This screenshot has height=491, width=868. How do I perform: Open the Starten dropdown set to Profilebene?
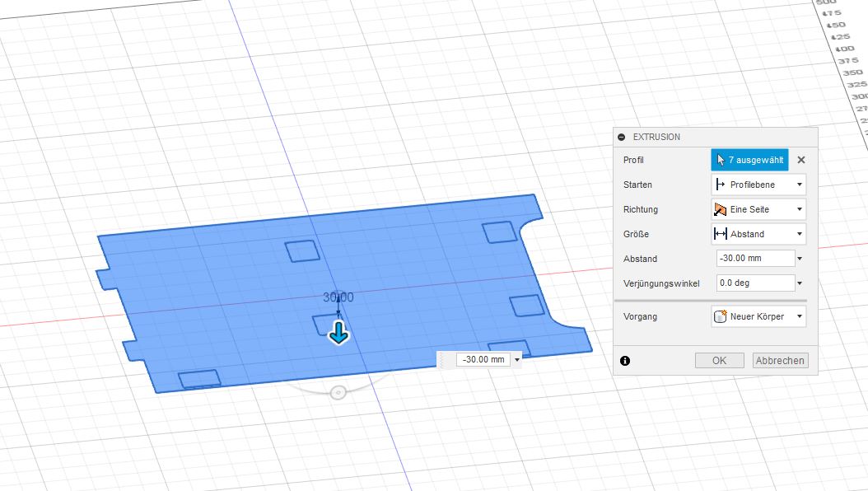coord(758,185)
